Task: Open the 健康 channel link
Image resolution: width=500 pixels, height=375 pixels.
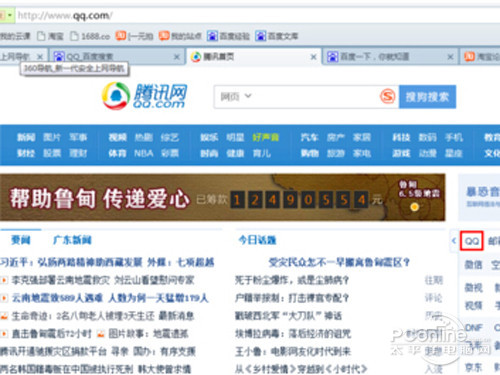Action: pyautogui.click(x=235, y=153)
